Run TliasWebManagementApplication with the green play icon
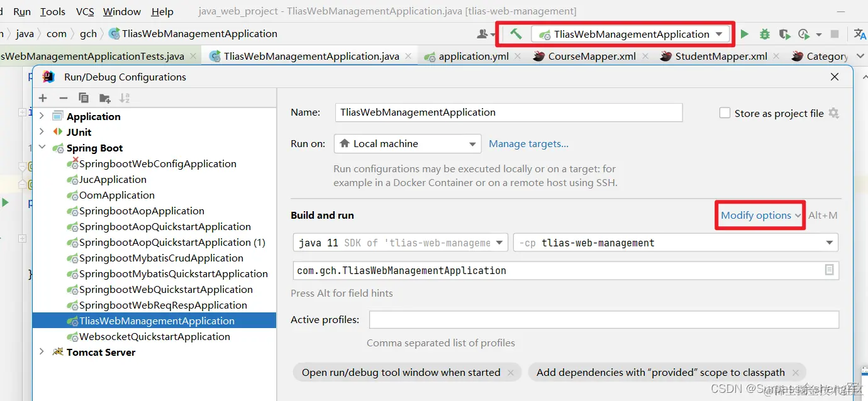The width and height of the screenshot is (868, 401). point(745,34)
